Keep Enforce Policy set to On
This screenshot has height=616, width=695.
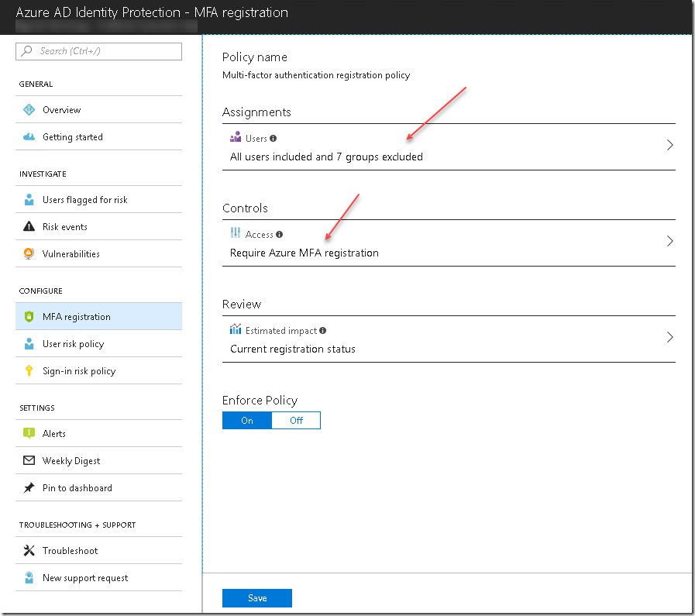[246, 420]
